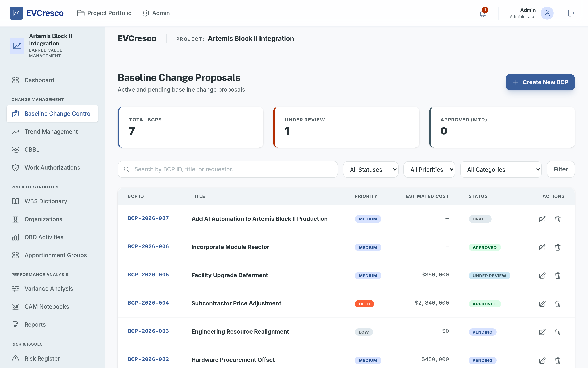Click the -$850,000 estimated cost
The height and width of the screenshot is (368, 588).
[x=433, y=275]
